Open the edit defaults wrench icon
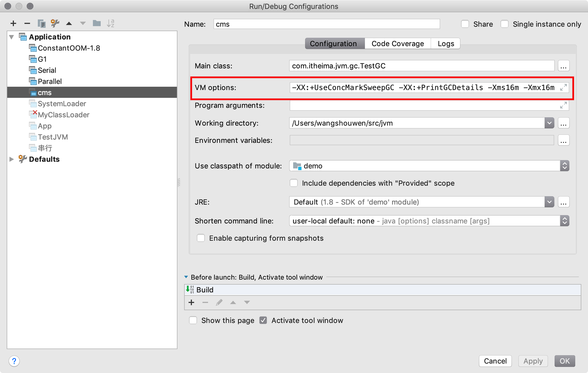This screenshot has height=373, width=588. tap(55, 23)
